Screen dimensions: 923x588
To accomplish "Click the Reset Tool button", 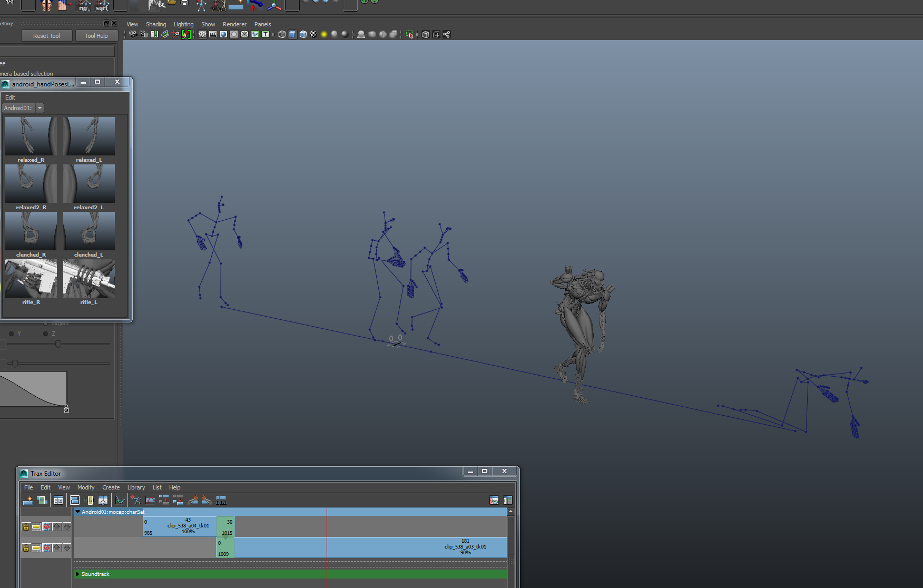I will pyautogui.click(x=46, y=36).
